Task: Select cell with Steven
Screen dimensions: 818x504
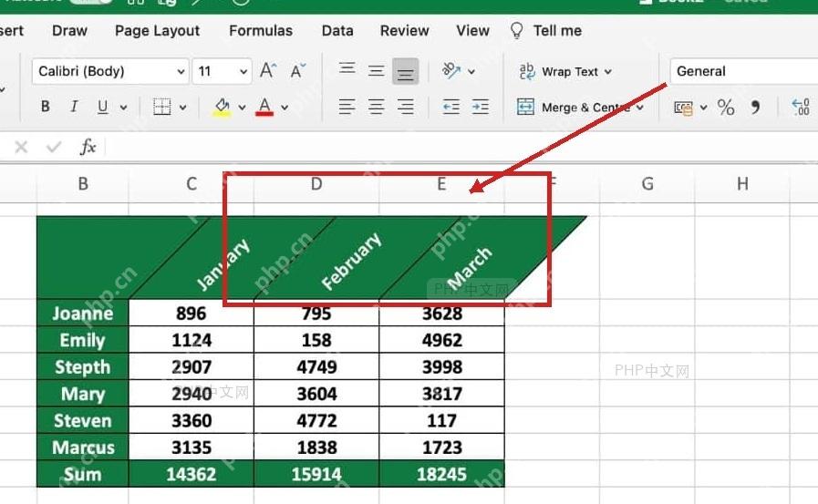Action: [82, 421]
